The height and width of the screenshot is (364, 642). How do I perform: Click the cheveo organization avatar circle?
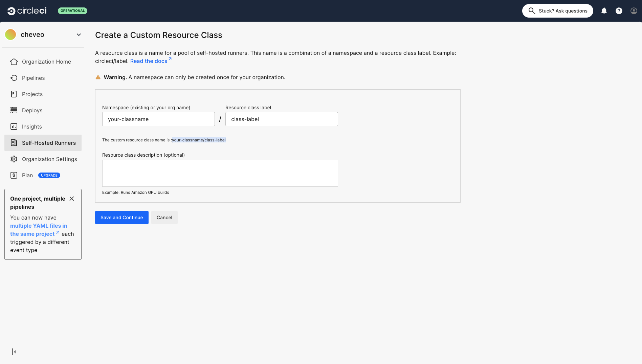pyautogui.click(x=10, y=34)
